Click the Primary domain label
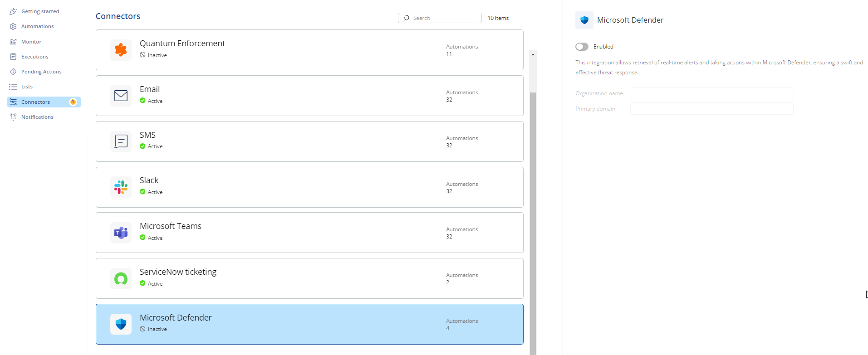The height and width of the screenshot is (355, 868). [x=595, y=109]
